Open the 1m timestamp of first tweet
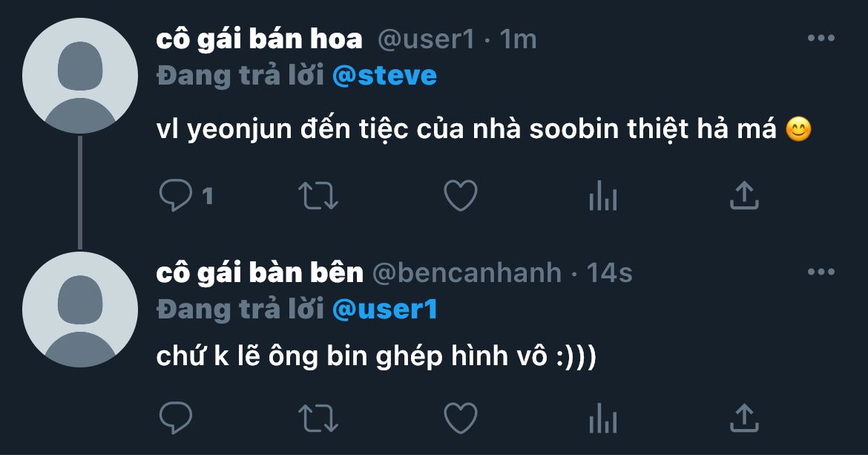The image size is (868, 455). click(518, 39)
